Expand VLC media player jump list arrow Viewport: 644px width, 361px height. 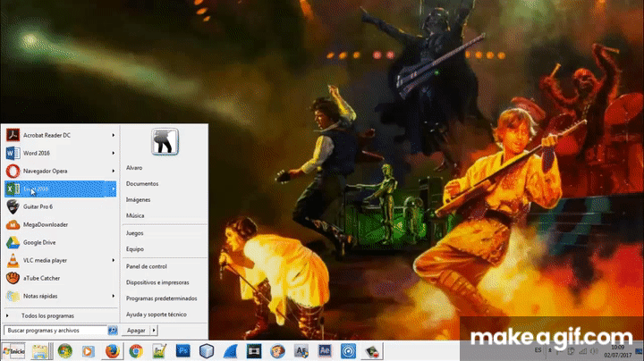pos(114,260)
